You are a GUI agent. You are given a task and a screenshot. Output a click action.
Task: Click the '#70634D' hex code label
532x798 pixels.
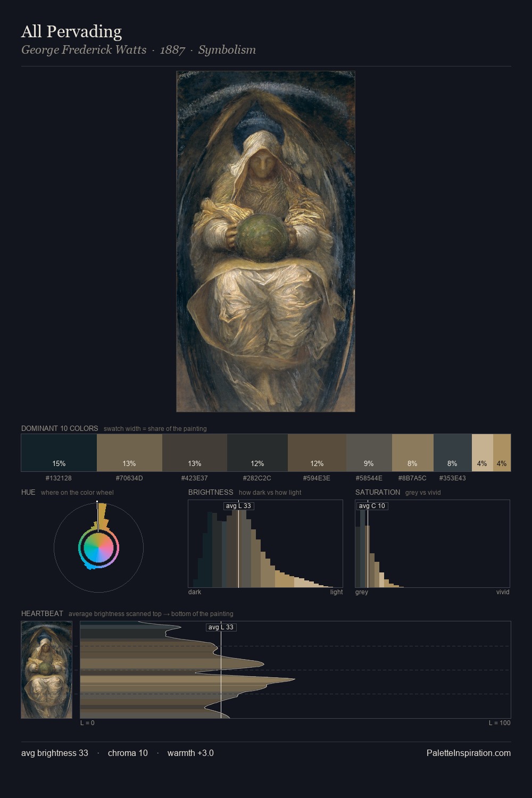[129, 478]
